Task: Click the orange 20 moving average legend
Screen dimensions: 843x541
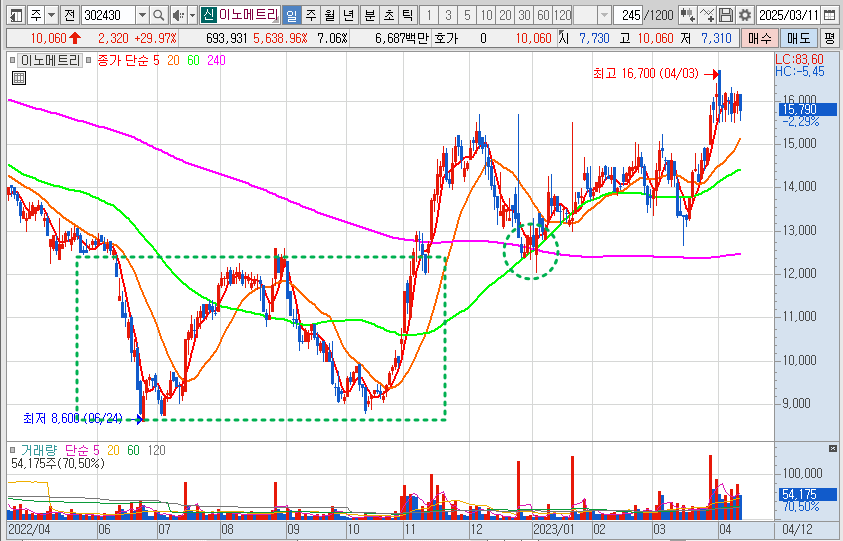Action: 173,60
